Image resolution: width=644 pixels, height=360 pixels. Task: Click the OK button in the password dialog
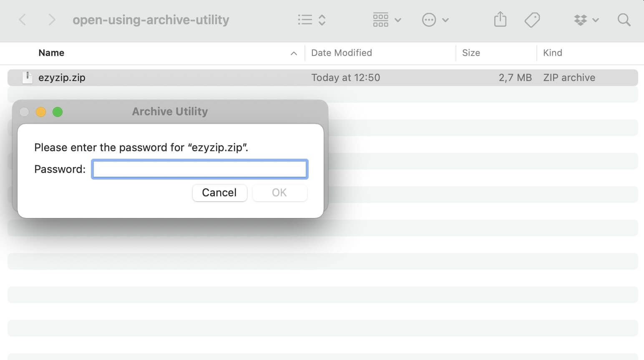[279, 193]
